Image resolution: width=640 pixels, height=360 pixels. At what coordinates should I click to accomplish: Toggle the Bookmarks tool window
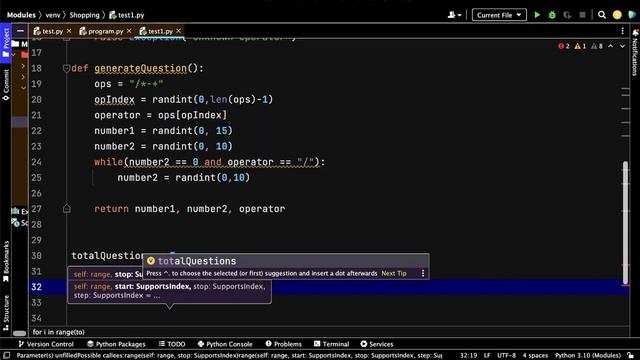point(6,262)
